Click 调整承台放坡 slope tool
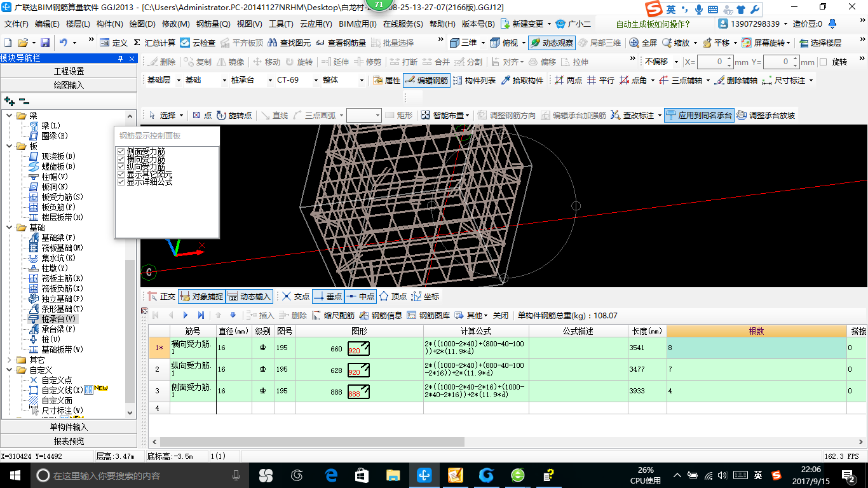The width and height of the screenshot is (868, 488). click(x=766, y=116)
